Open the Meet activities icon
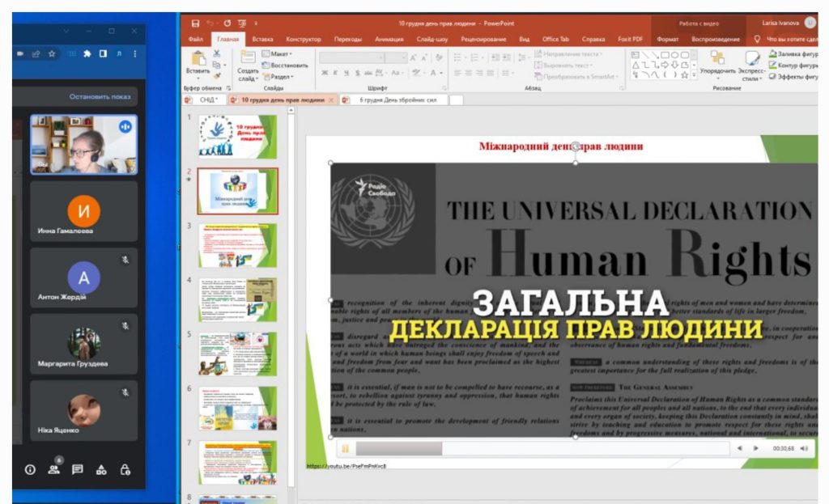Image resolution: width=829 pixels, height=504 pixels. (101, 469)
